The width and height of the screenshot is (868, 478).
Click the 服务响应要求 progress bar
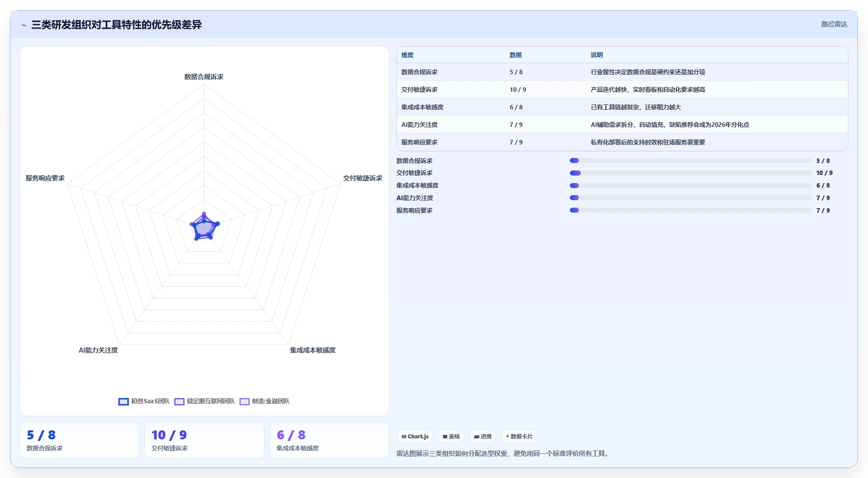[691, 210]
